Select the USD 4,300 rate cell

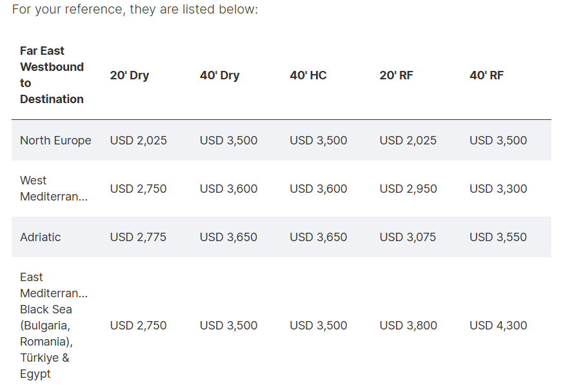[498, 326]
